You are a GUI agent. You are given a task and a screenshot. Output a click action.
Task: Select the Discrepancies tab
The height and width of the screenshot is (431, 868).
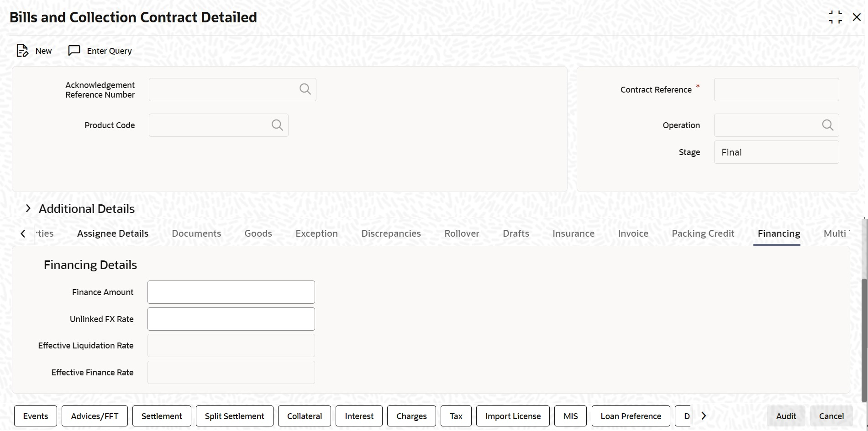(x=391, y=234)
